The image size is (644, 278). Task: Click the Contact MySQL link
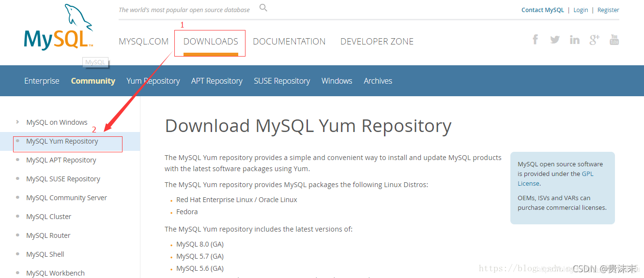(x=542, y=10)
